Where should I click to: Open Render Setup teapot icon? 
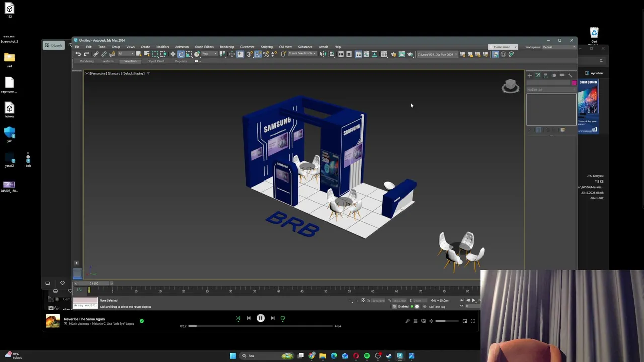coord(393,54)
